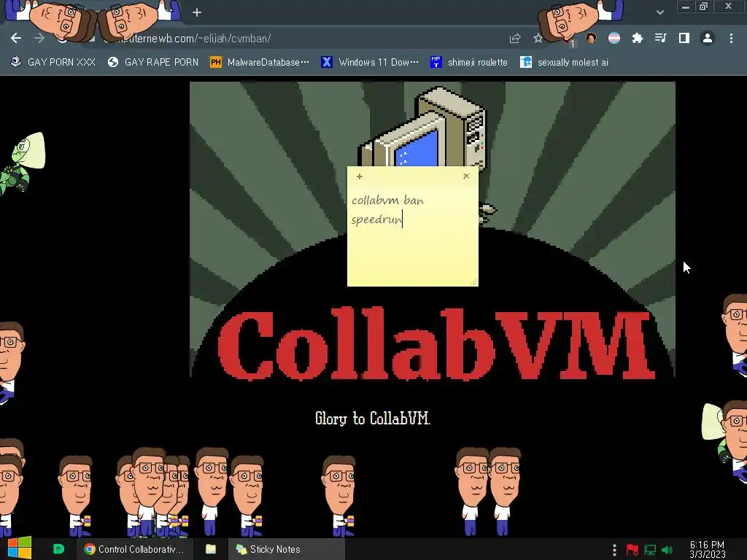This screenshot has height=560, width=747.
Task: Share this page via share icon
Action: pos(515,39)
